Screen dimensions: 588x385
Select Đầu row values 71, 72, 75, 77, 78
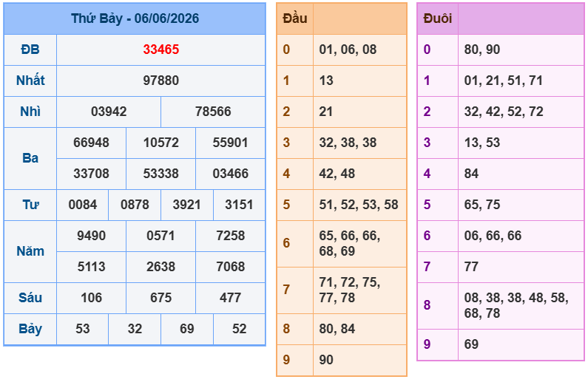350,290
